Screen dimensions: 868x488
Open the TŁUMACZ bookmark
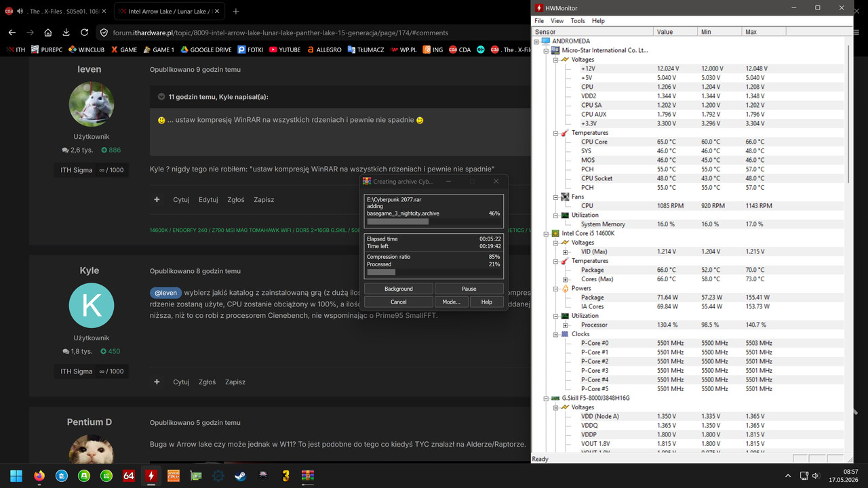[366, 49]
